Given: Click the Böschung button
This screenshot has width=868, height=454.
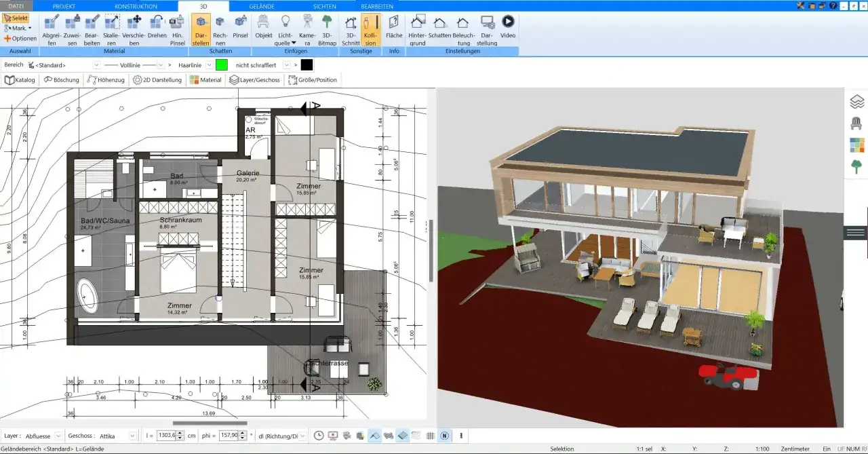Looking at the screenshot, I should (62, 79).
